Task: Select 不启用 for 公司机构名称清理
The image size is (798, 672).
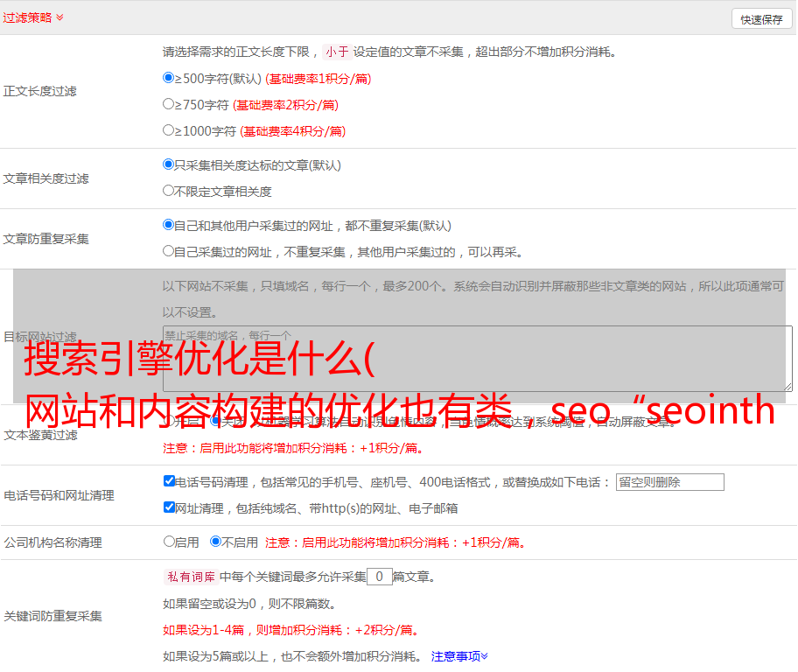Action: (215, 541)
